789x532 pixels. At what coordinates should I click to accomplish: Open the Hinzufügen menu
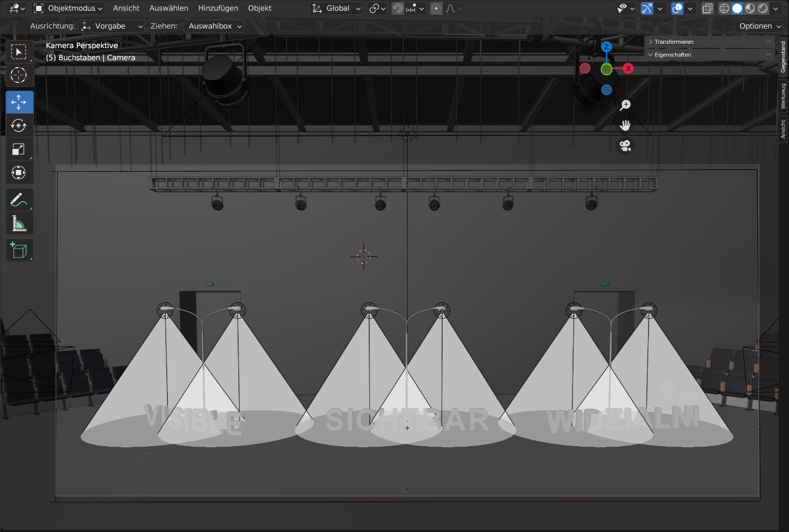218,9
